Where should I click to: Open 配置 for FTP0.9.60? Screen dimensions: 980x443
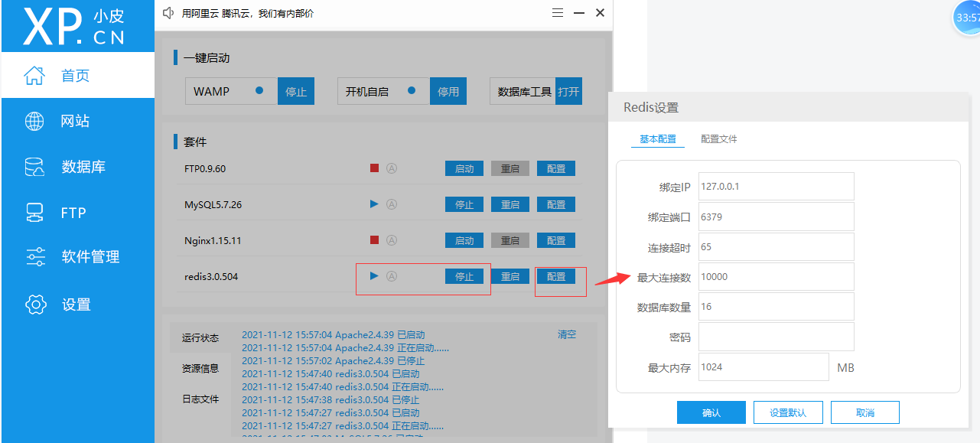(x=556, y=168)
